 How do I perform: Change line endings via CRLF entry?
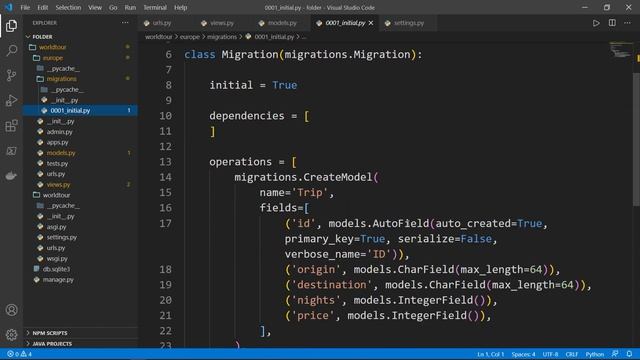(x=572, y=354)
